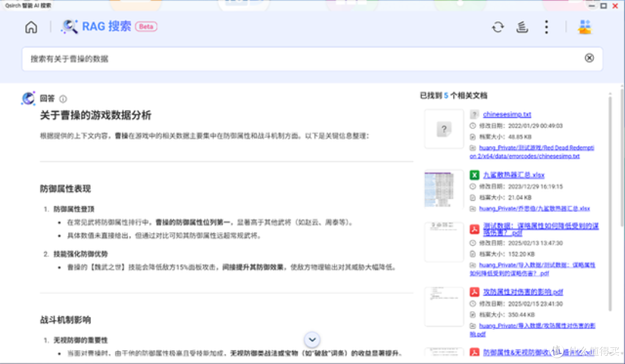The width and height of the screenshot is (625, 364).
Task: Click the Excel icon for 九鉴散热器汇总.xlsx
Action: coord(474,175)
